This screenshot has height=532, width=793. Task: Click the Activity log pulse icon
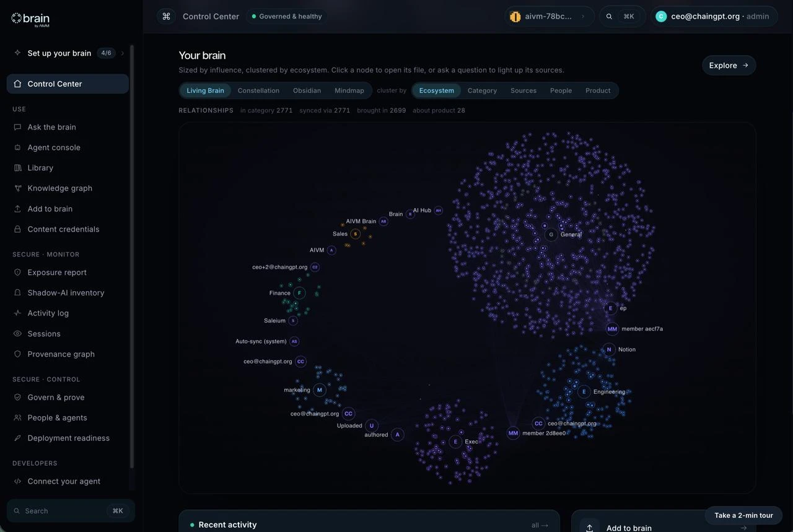coord(17,313)
